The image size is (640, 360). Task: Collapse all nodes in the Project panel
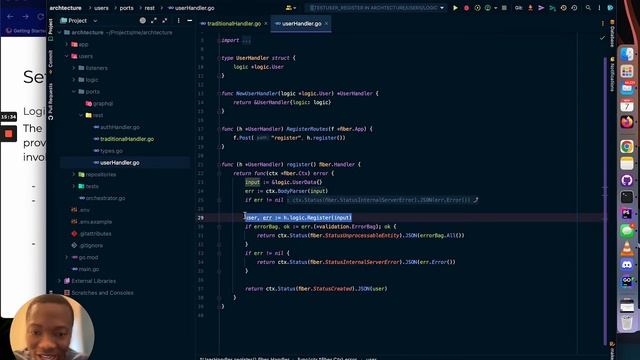pos(165,20)
